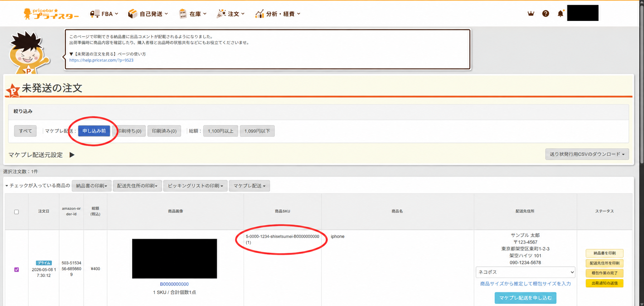Click the mascot character image
The width and height of the screenshot is (644, 306).
(x=29, y=52)
